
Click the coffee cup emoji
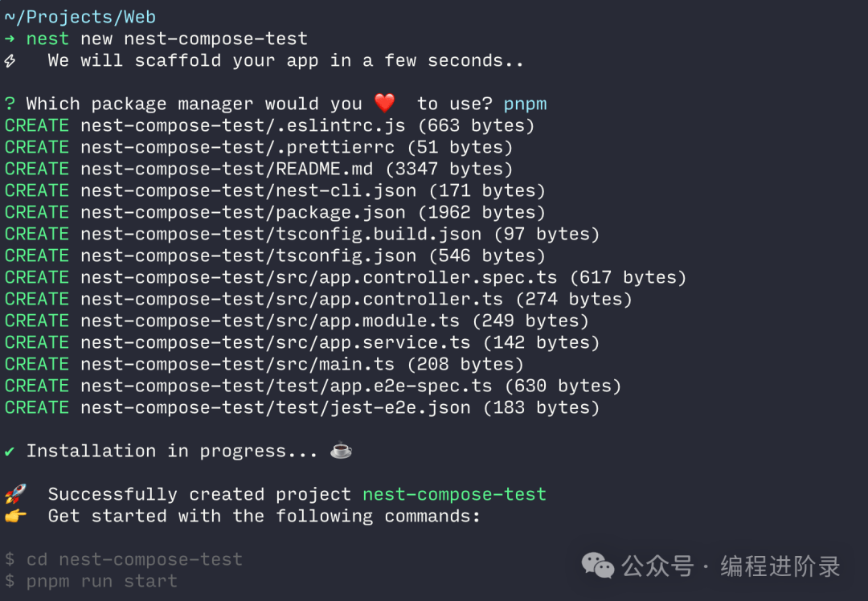pos(341,451)
